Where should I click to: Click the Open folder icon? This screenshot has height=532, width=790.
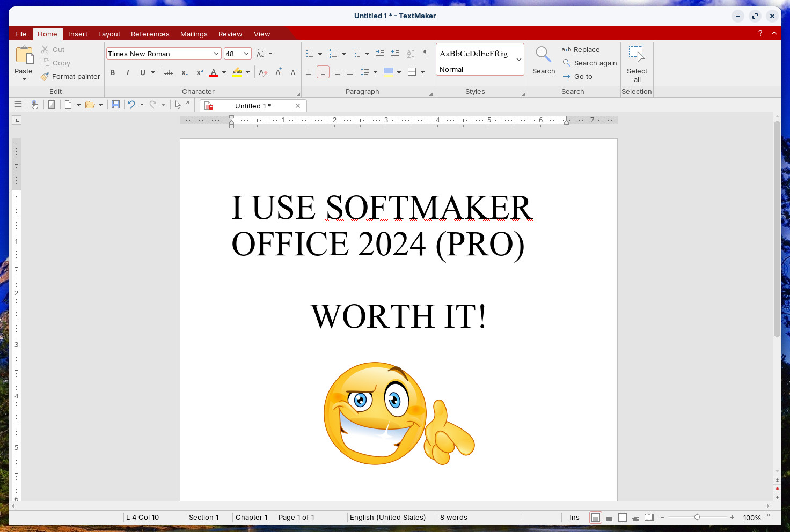[x=90, y=105]
